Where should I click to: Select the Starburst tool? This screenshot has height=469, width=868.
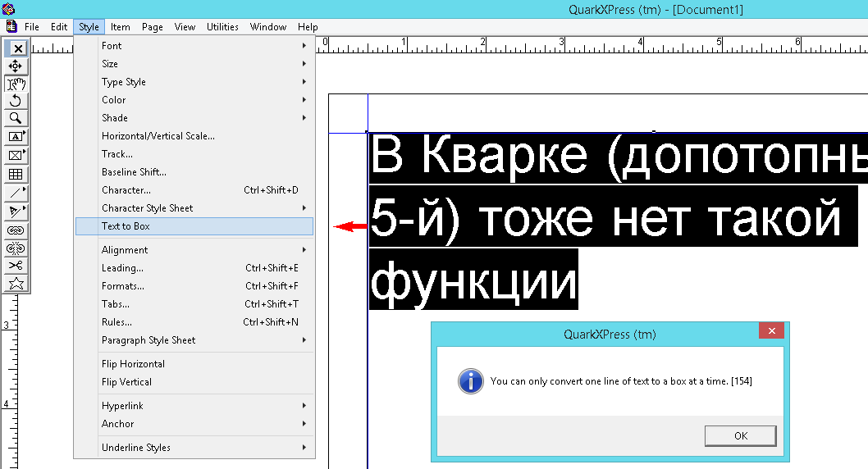point(16,284)
